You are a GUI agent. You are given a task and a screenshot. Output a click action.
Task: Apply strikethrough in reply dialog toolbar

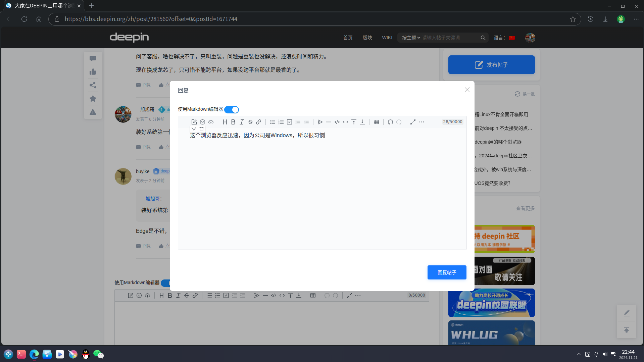(250, 122)
